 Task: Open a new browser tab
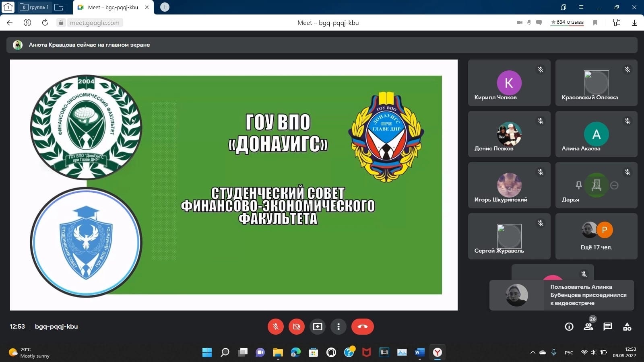pyautogui.click(x=165, y=7)
